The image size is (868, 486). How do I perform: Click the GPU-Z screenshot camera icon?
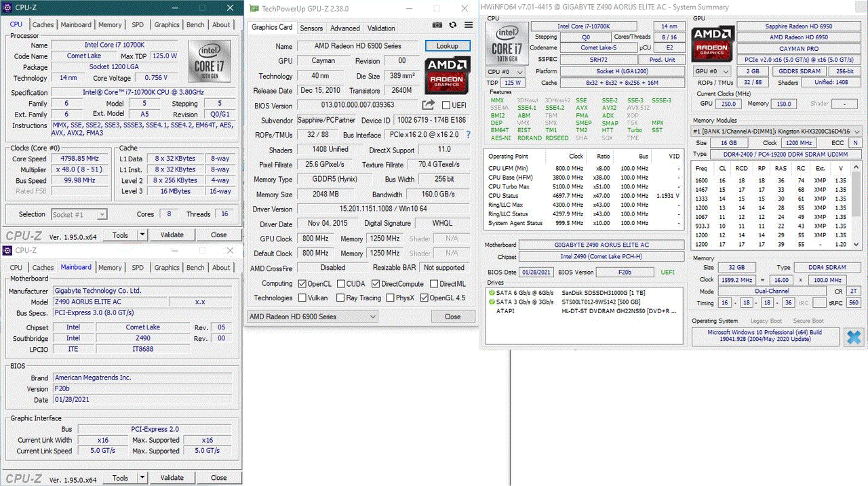(x=437, y=24)
